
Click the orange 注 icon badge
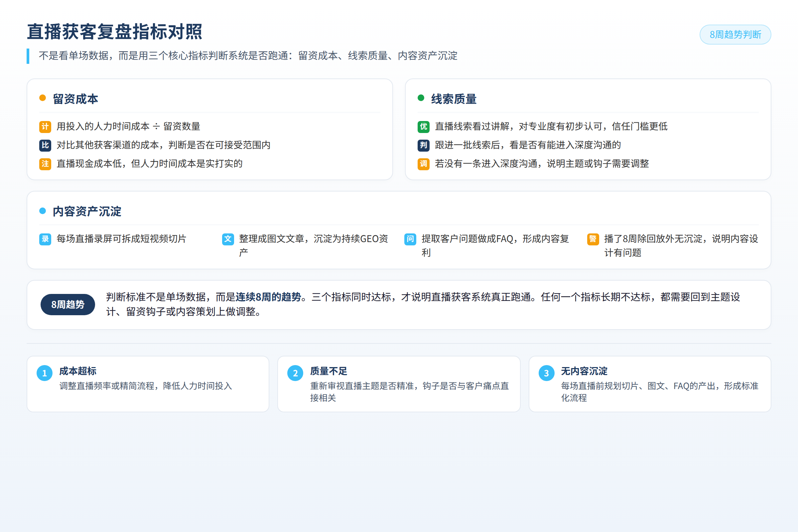(45, 164)
